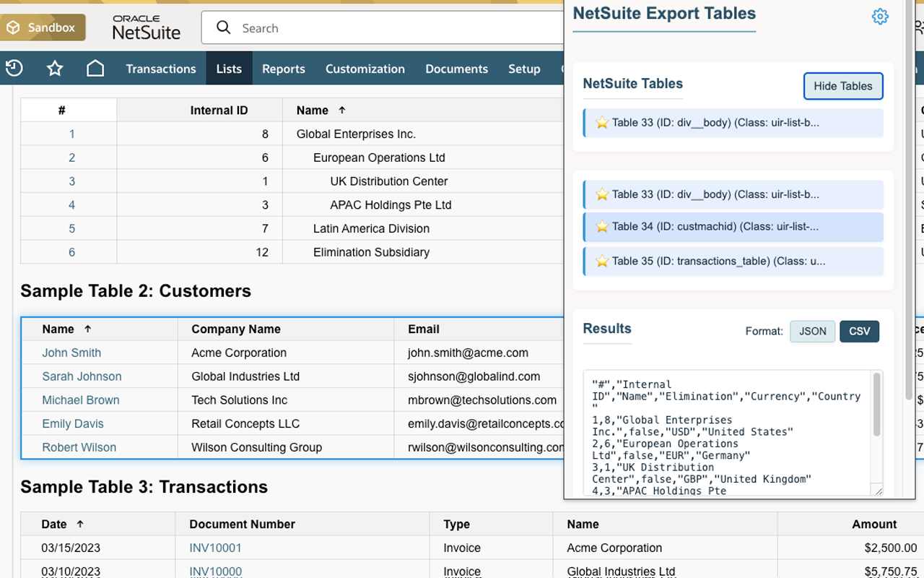This screenshot has height=578, width=924.
Task: Open the Setup menu
Action: click(x=524, y=69)
